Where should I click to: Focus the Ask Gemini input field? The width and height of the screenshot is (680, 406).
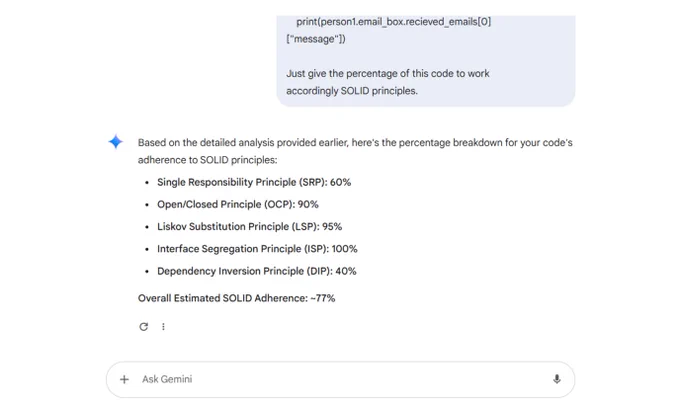tap(330, 380)
